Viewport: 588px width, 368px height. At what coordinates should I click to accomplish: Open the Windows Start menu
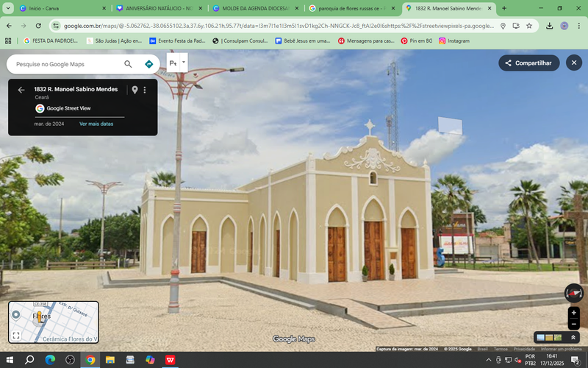pos(10,360)
